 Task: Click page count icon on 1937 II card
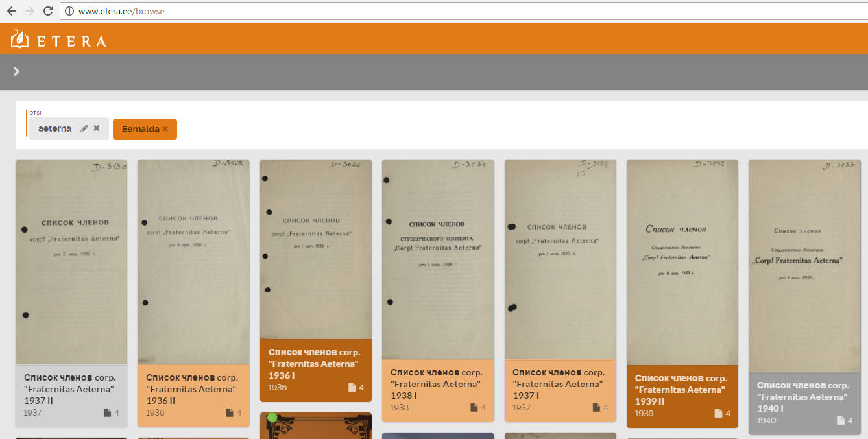107,412
